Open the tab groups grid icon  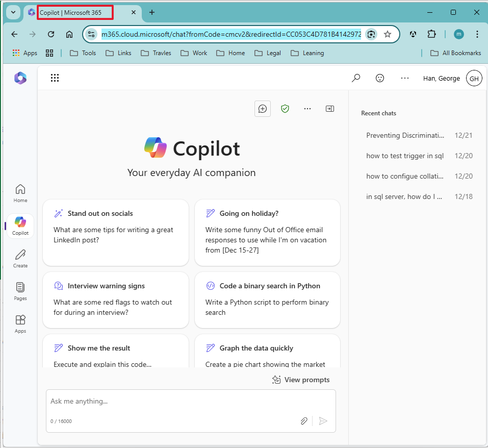tap(49, 53)
